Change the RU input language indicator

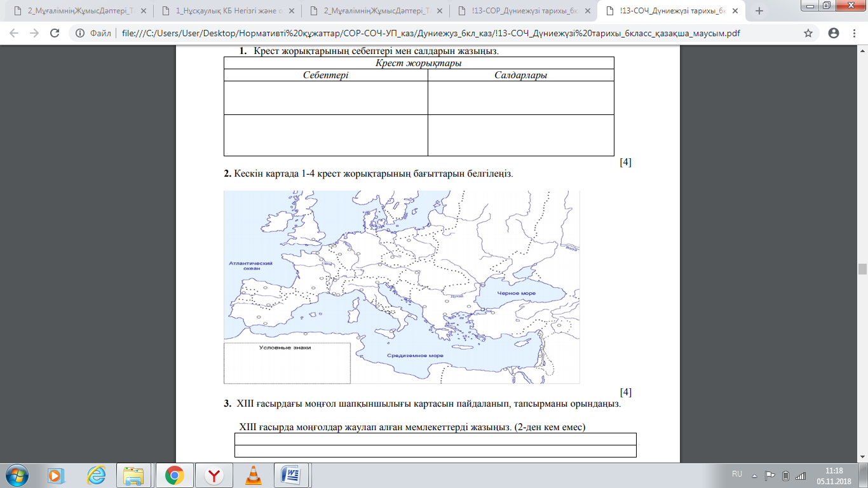[x=737, y=474]
